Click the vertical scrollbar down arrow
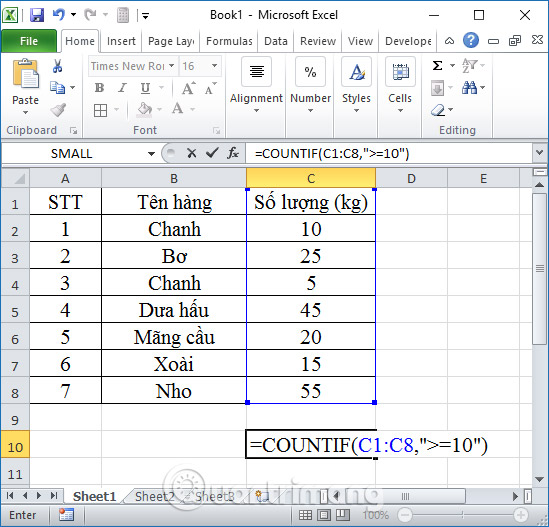Viewport: 549px width, 527px height. point(539,479)
